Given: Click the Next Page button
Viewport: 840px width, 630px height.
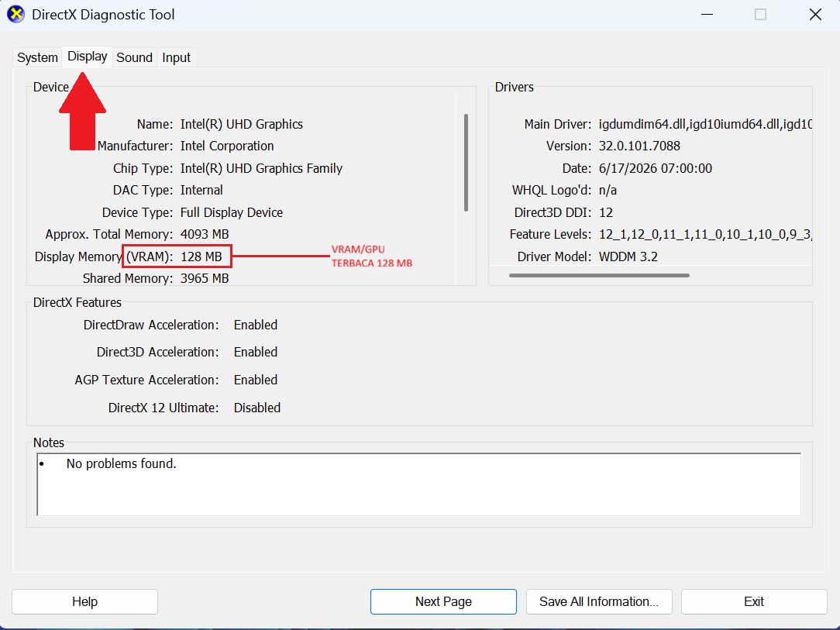Looking at the screenshot, I should pos(443,601).
